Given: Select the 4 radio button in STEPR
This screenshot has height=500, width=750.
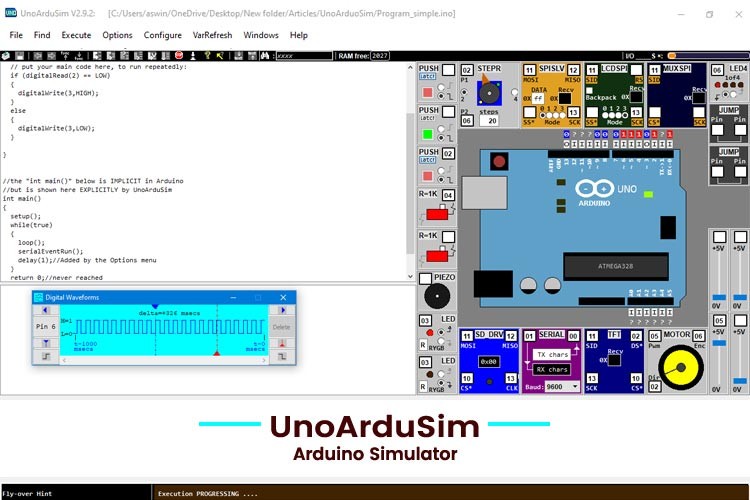Looking at the screenshot, I should point(515,92).
